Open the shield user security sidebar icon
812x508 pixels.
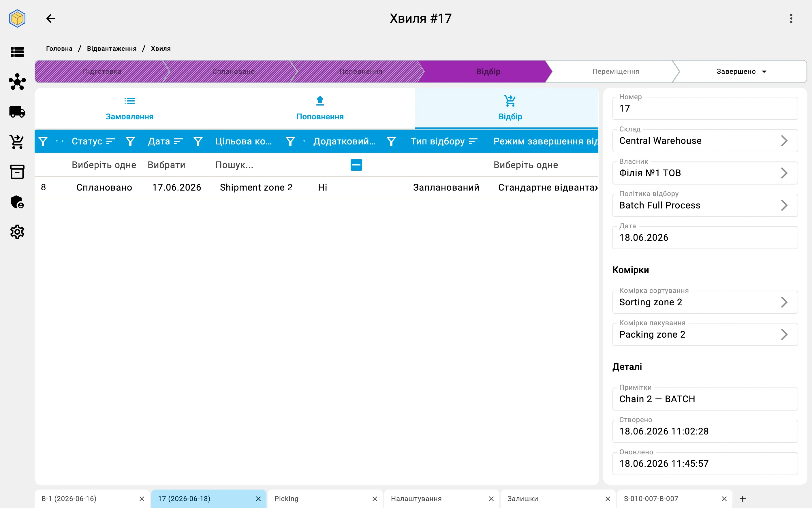(17, 202)
